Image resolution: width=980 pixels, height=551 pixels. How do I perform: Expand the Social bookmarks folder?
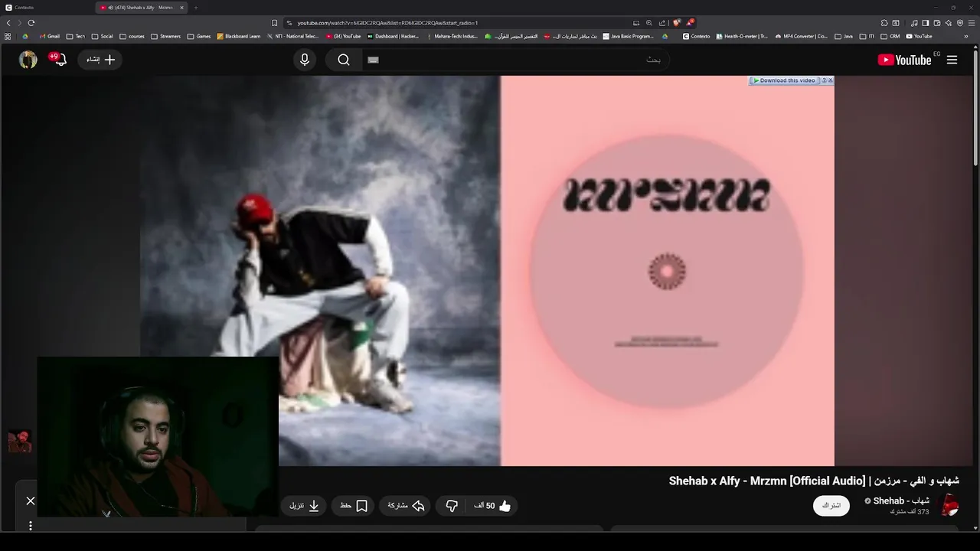tap(102, 36)
